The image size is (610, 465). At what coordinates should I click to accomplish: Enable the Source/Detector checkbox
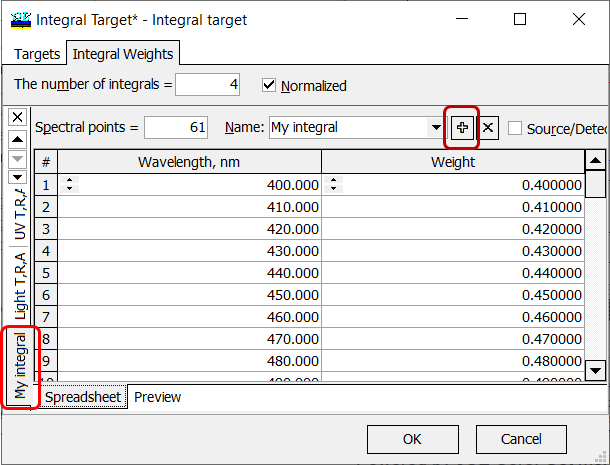(515, 128)
